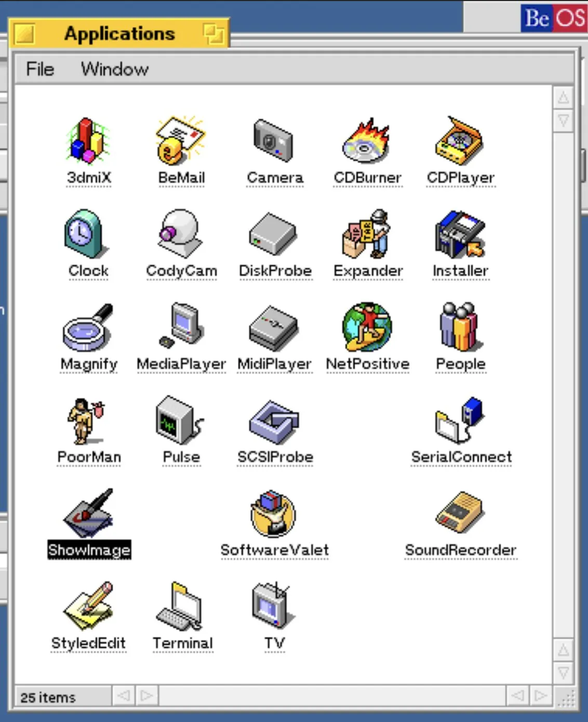
Task: Click the Pulse CPU monitor icon
Action: tap(180, 420)
